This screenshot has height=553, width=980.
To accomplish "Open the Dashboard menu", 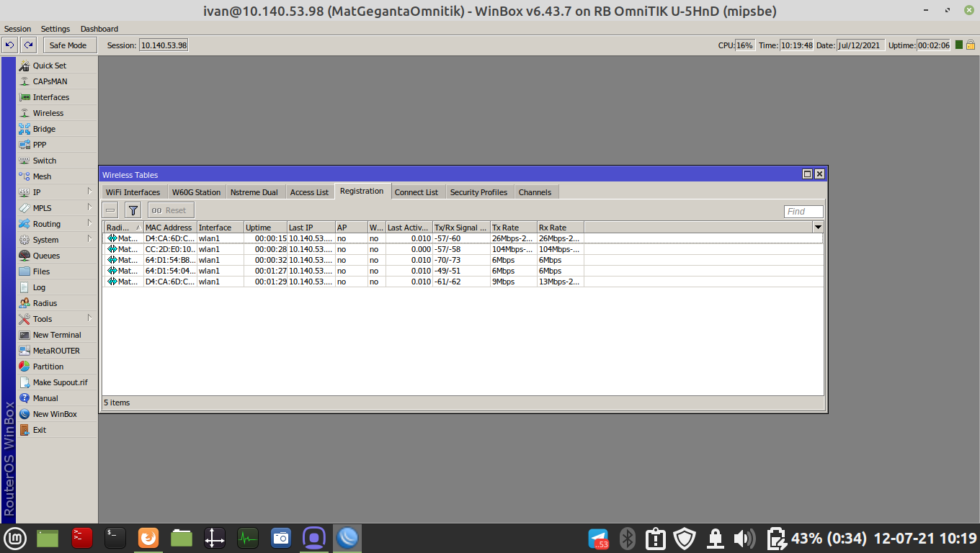I will pos(99,29).
